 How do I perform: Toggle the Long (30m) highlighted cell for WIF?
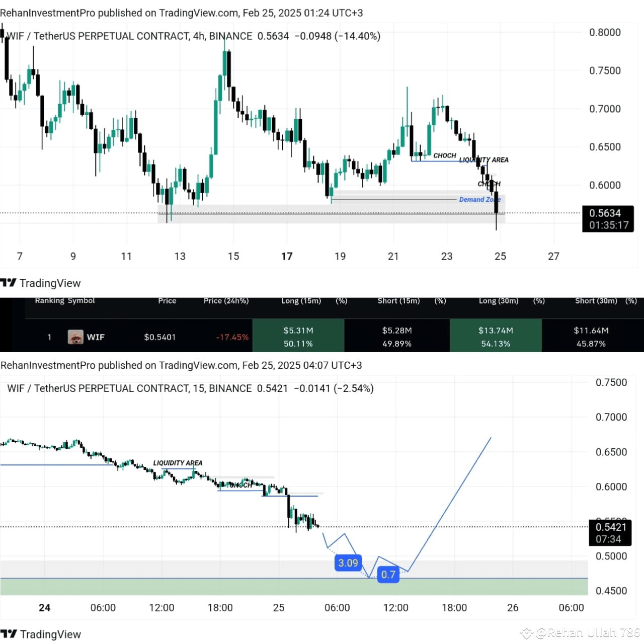(496, 336)
